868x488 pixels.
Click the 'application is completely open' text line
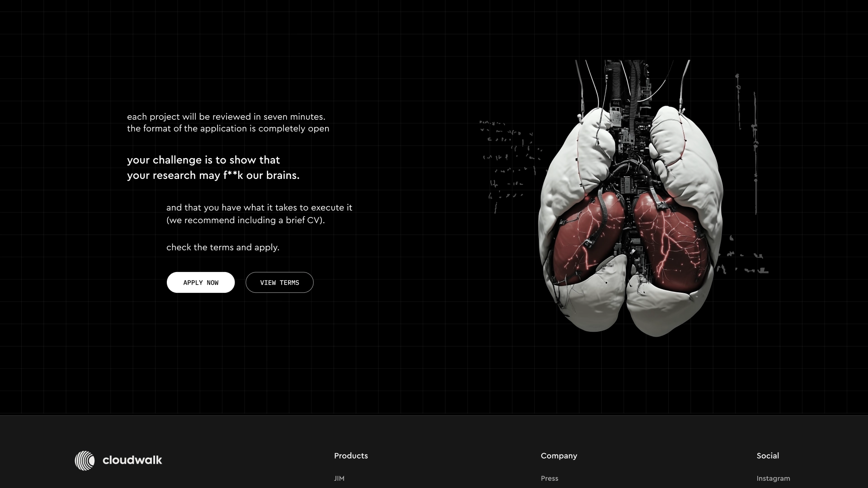(x=228, y=128)
